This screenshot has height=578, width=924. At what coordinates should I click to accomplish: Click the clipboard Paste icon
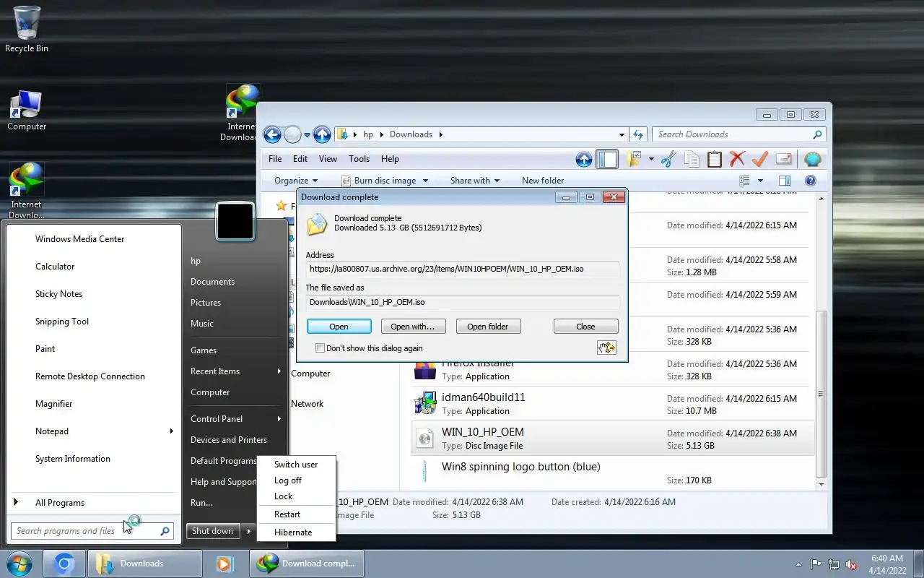point(715,159)
